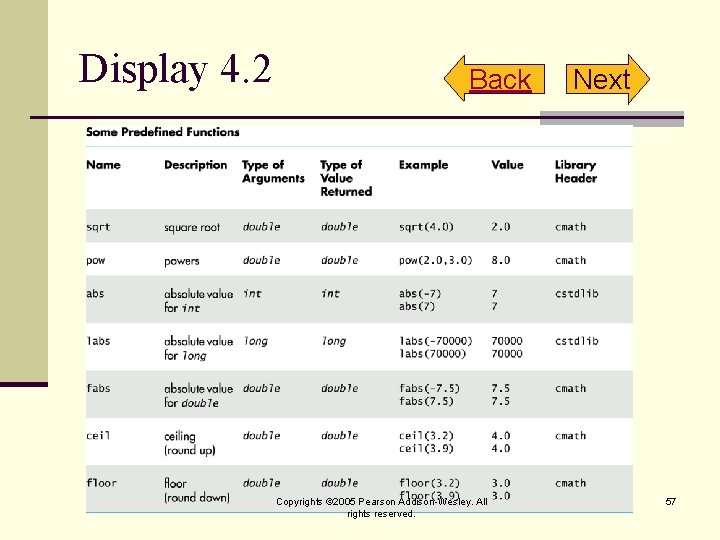720x540 pixels.
Task: Click the "Name" column header
Action: click(103, 165)
